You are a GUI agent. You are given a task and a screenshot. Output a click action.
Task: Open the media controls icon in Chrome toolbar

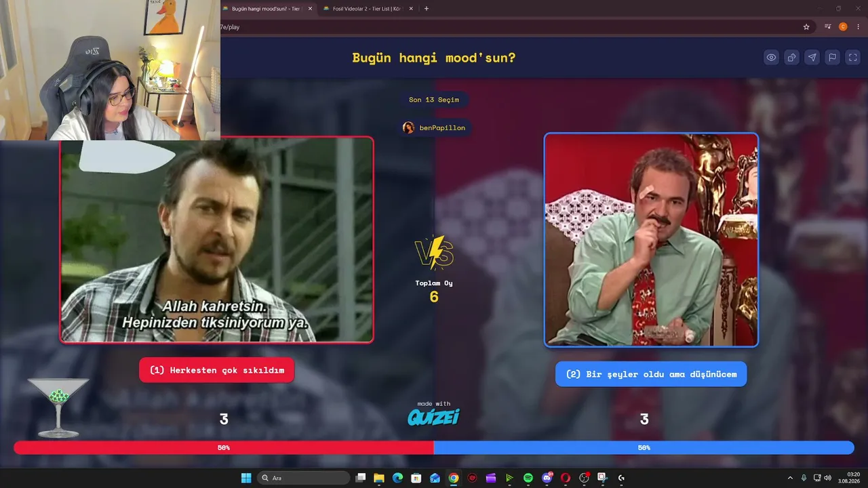(828, 27)
